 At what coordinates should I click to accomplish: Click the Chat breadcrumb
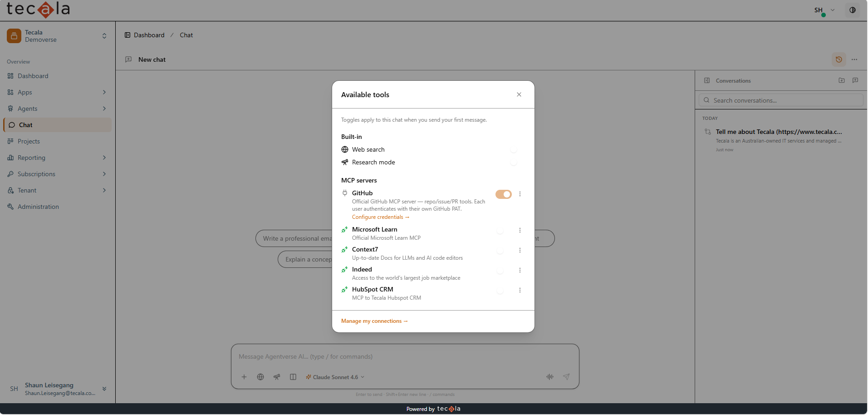click(x=186, y=35)
